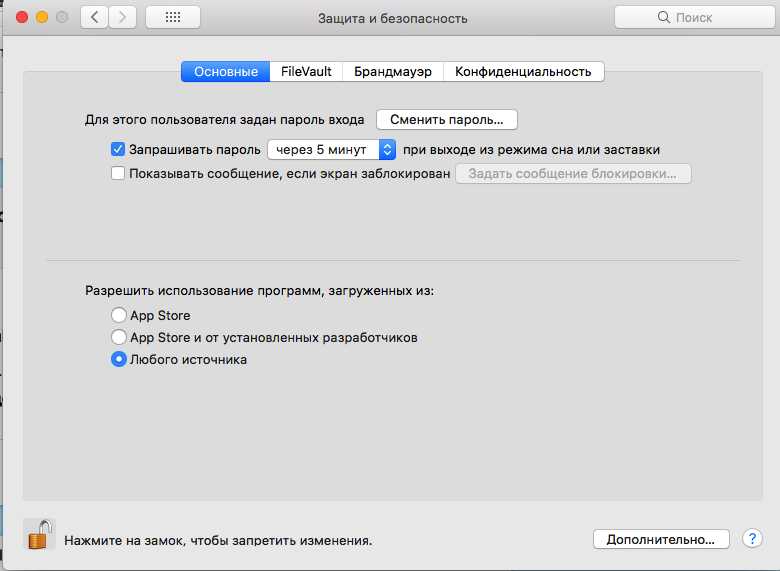The width and height of the screenshot is (780, 571).
Task: Go forward with the right arrow button
Action: 123,17
